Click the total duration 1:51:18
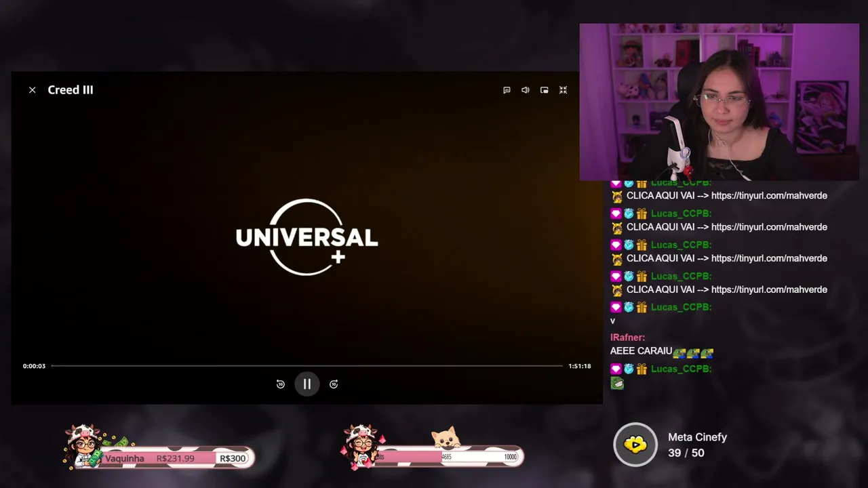 point(579,366)
